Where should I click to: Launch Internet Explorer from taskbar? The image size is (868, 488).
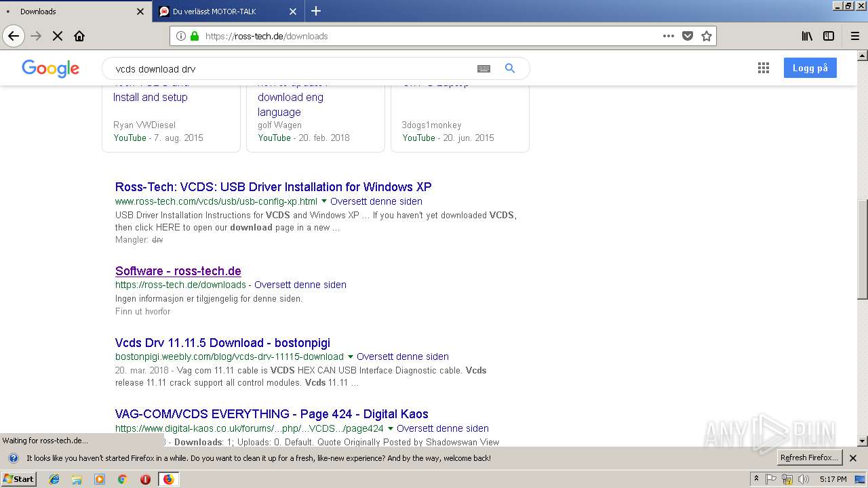point(54,479)
